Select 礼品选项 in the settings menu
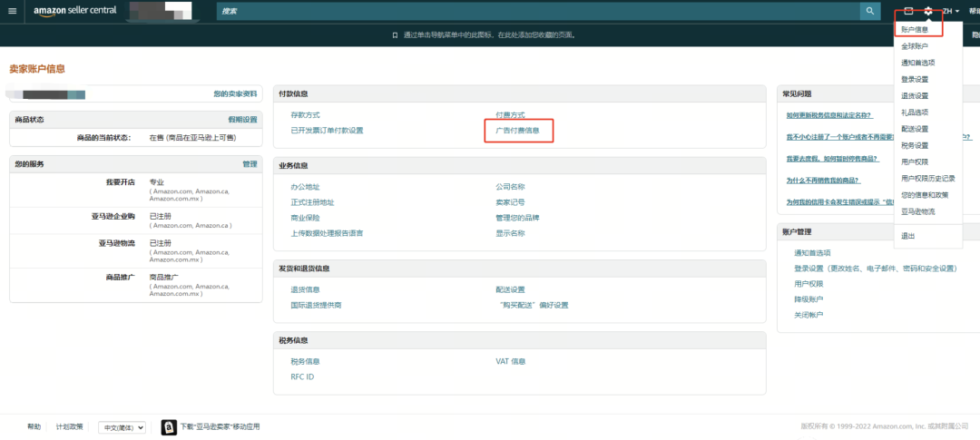The height and width of the screenshot is (440, 980). coord(915,112)
